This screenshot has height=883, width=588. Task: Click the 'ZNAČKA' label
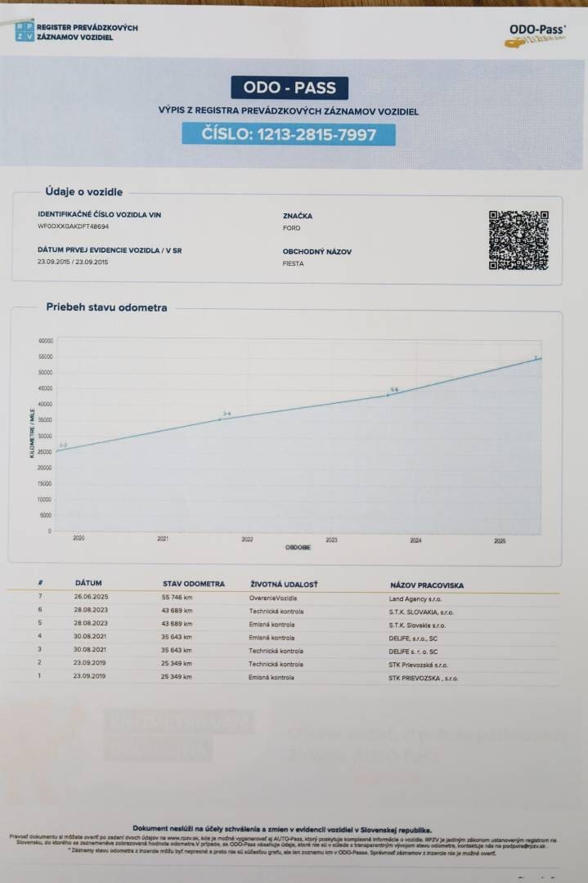tap(298, 216)
